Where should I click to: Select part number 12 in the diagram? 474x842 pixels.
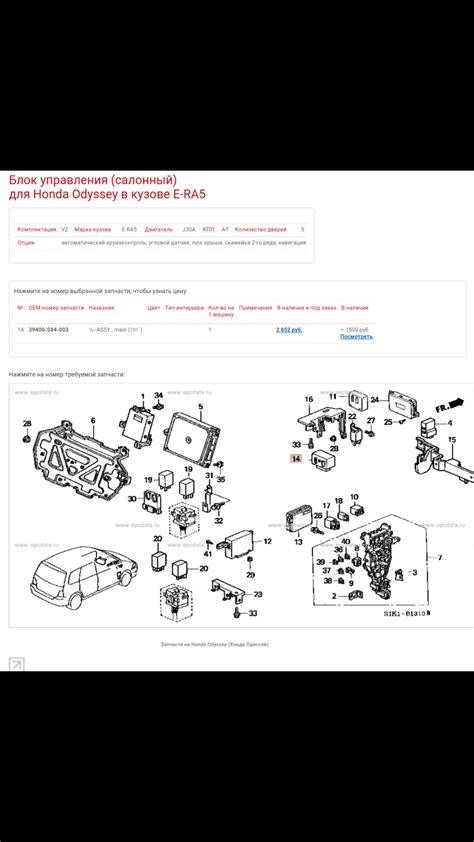(268, 541)
